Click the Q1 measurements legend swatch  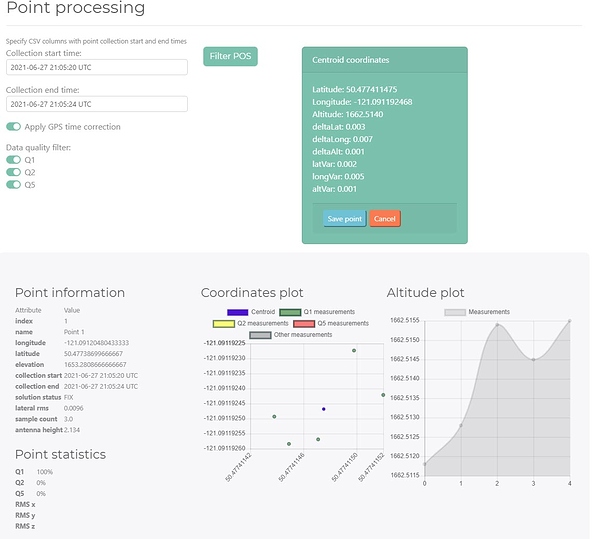[290, 312]
